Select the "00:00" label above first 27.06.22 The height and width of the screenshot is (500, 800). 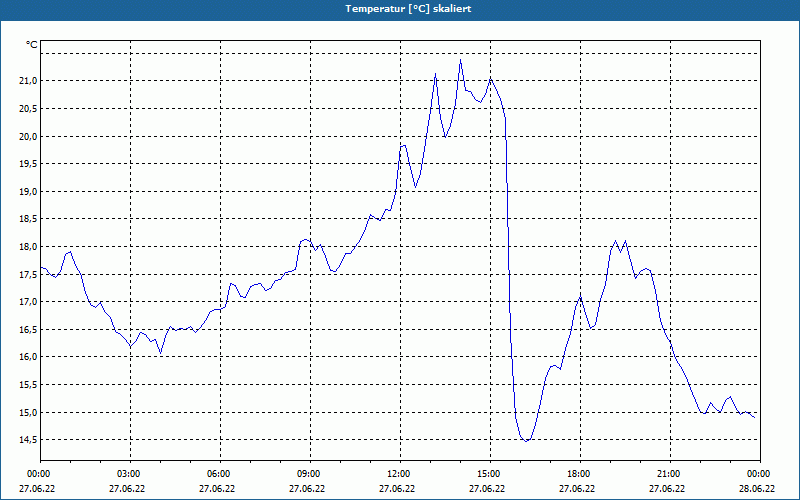[38, 474]
